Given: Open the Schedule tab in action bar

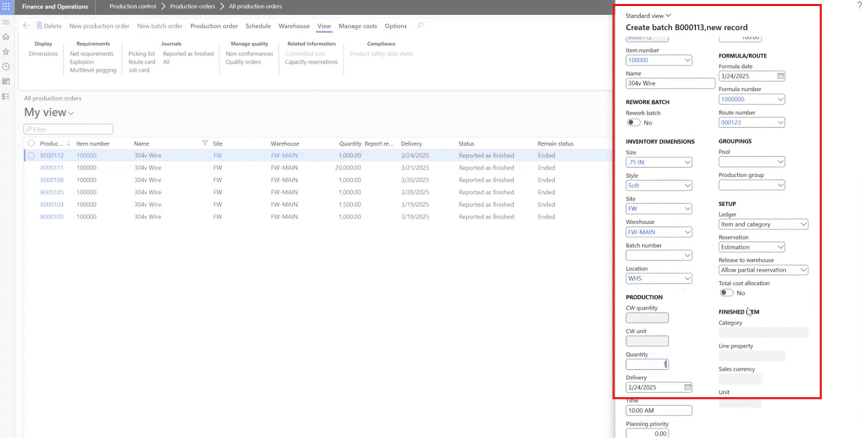Looking at the screenshot, I should [x=258, y=26].
